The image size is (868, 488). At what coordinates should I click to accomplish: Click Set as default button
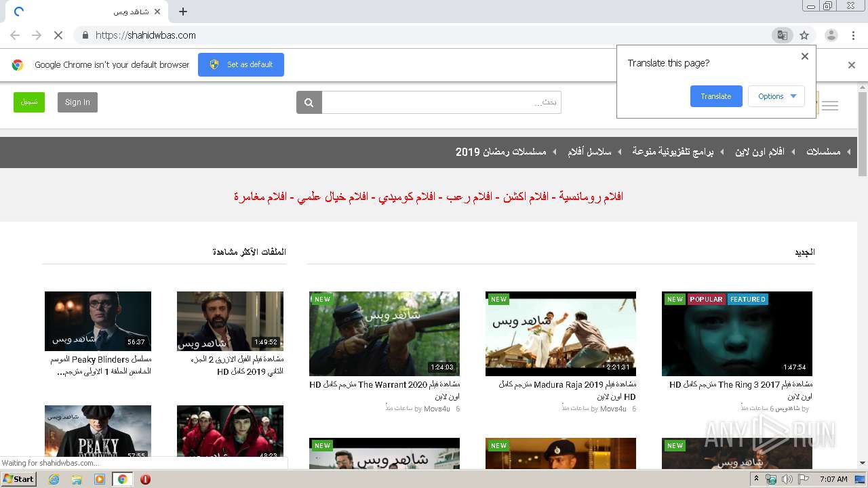point(241,64)
